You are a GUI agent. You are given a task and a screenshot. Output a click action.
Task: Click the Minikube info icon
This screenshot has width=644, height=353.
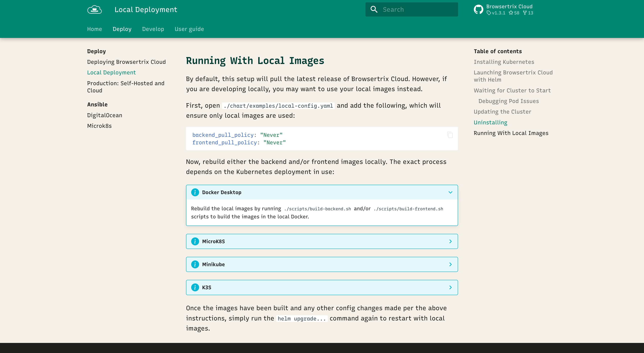pyautogui.click(x=195, y=264)
